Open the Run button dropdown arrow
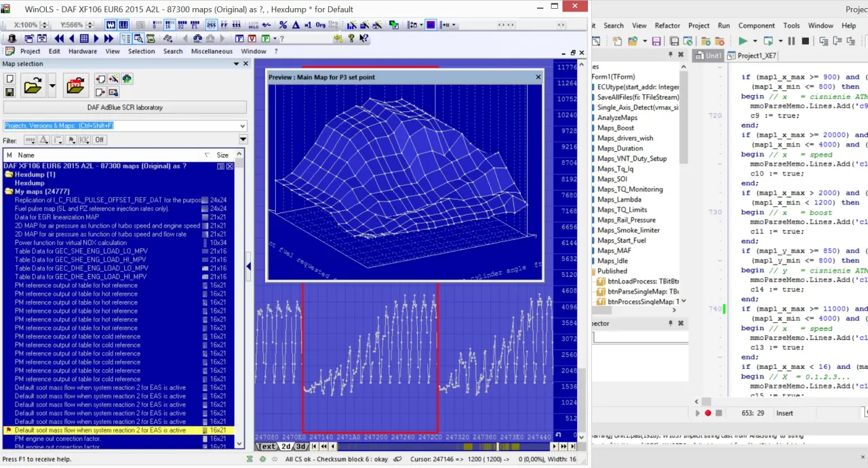Screen dimensions: 868x468 pyautogui.click(x=754, y=41)
